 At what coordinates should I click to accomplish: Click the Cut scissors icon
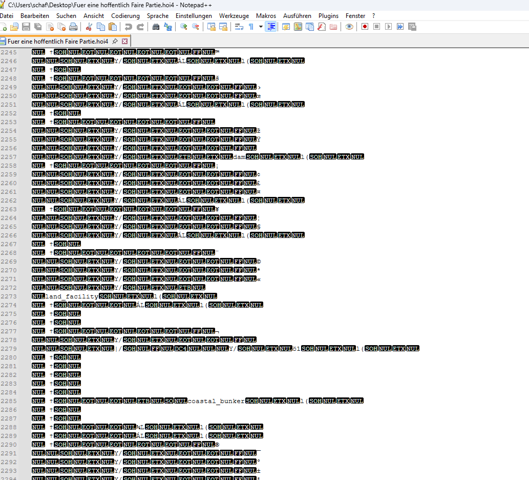point(89,27)
